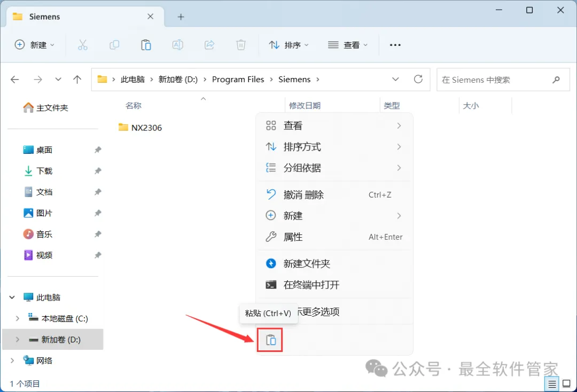
Task: Click the magnifier search icon
Action: pos(556,80)
